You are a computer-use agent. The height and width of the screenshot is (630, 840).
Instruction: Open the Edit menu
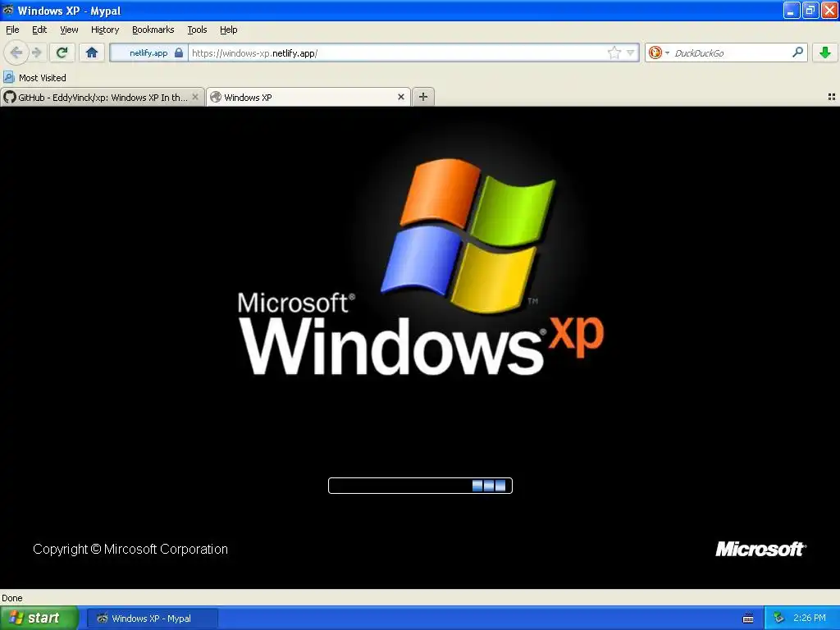point(39,30)
